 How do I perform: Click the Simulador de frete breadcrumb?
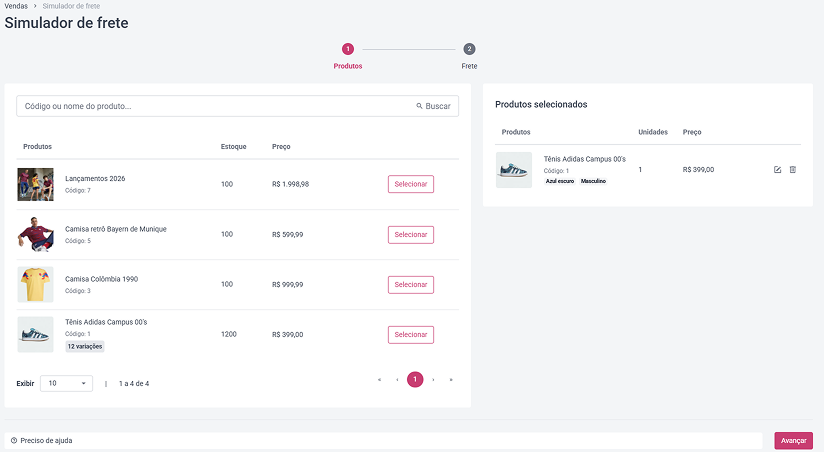click(71, 6)
